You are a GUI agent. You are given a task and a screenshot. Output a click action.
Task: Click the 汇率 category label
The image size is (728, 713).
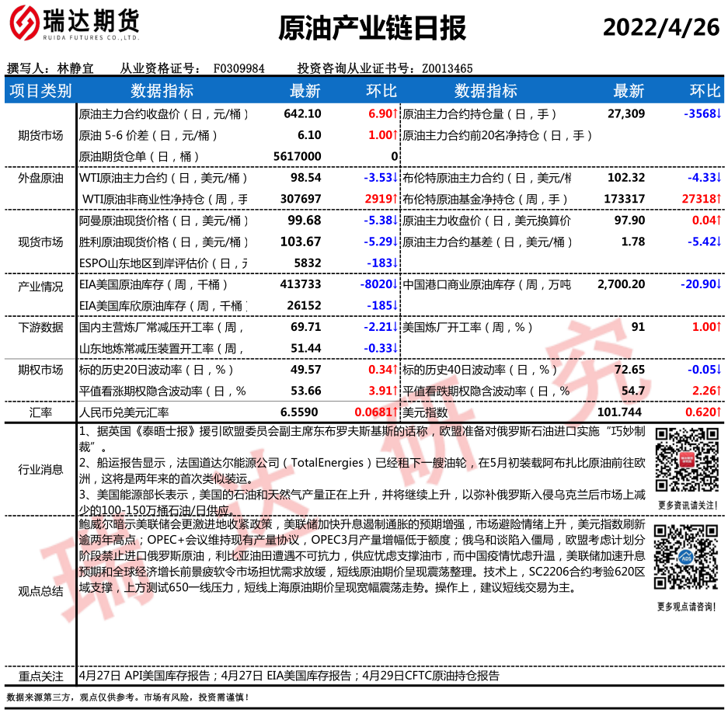point(40,412)
